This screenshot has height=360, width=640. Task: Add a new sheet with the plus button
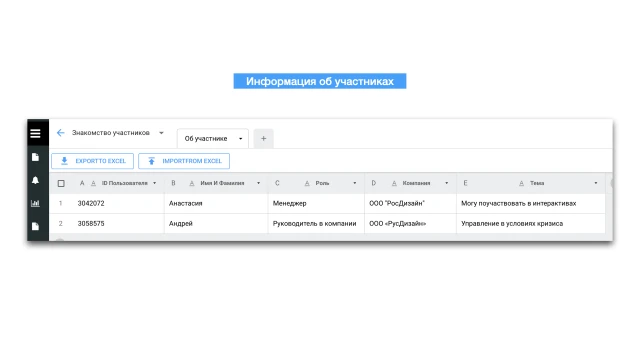coord(264,138)
